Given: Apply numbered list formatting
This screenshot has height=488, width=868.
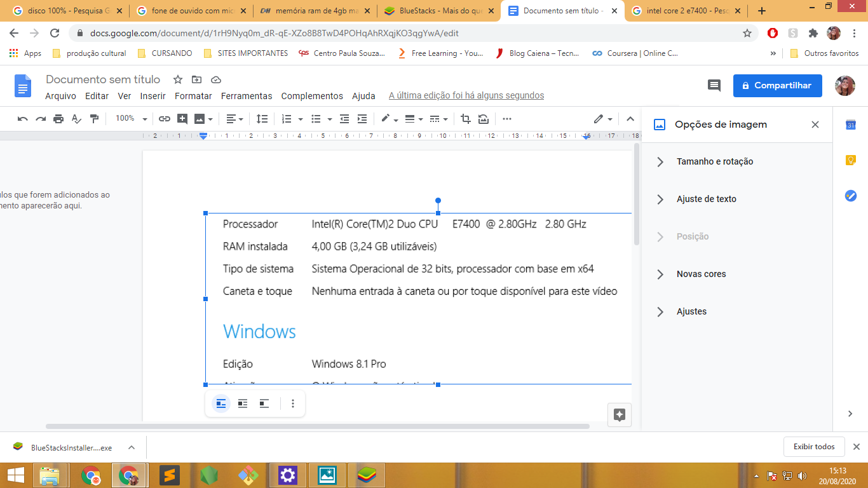Looking at the screenshot, I should coord(287,119).
